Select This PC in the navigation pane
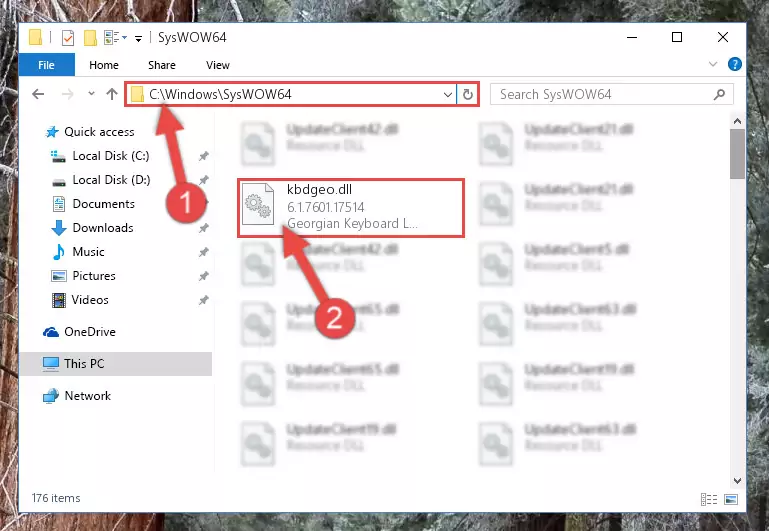 pos(116,364)
